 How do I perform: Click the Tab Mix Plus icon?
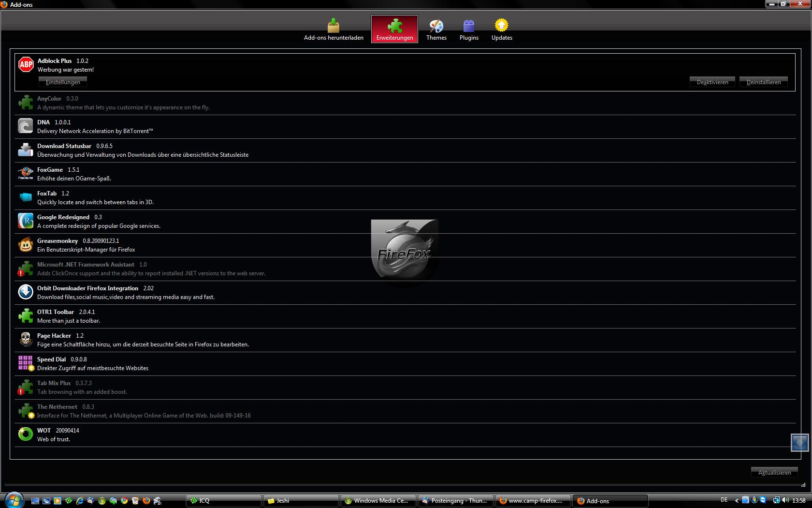click(x=26, y=387)
